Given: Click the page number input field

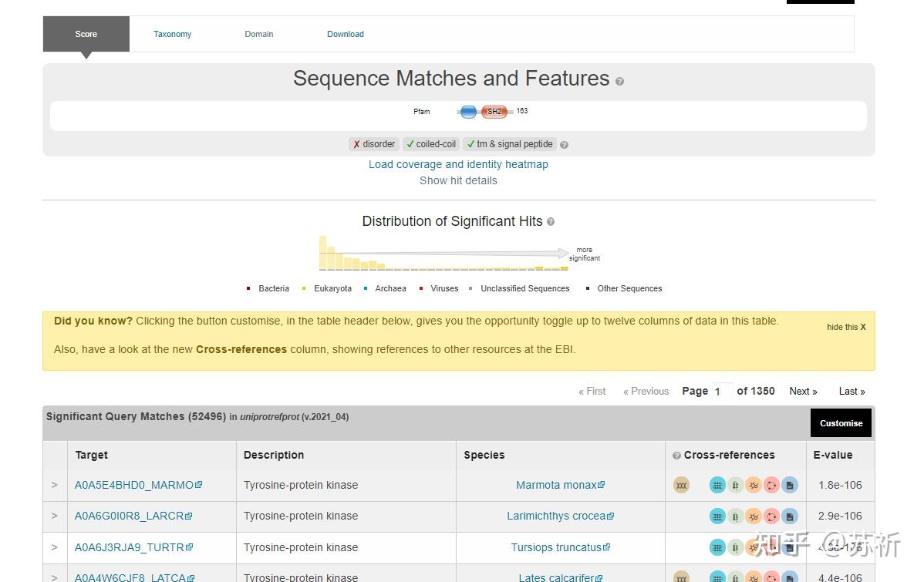Looking at the screenshot, I should click(722, 391).
